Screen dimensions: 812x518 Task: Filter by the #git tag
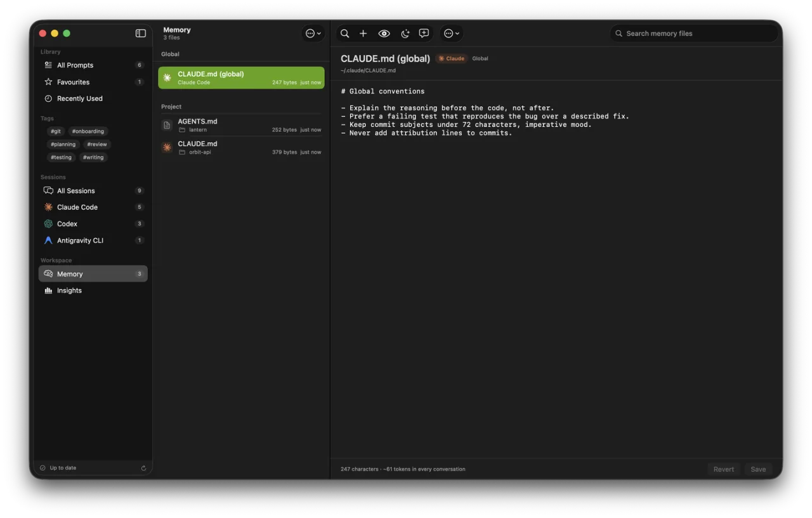[x=56, y=131]
